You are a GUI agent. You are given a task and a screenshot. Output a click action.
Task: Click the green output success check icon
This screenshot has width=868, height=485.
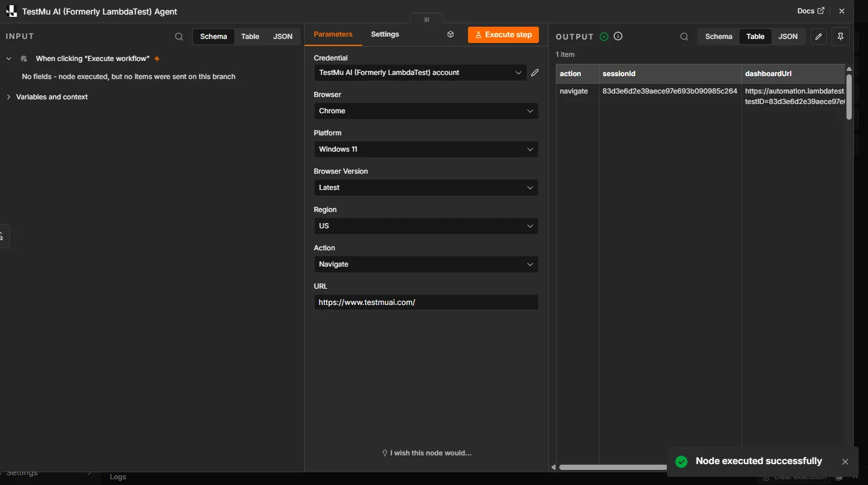tap(604, 37)
